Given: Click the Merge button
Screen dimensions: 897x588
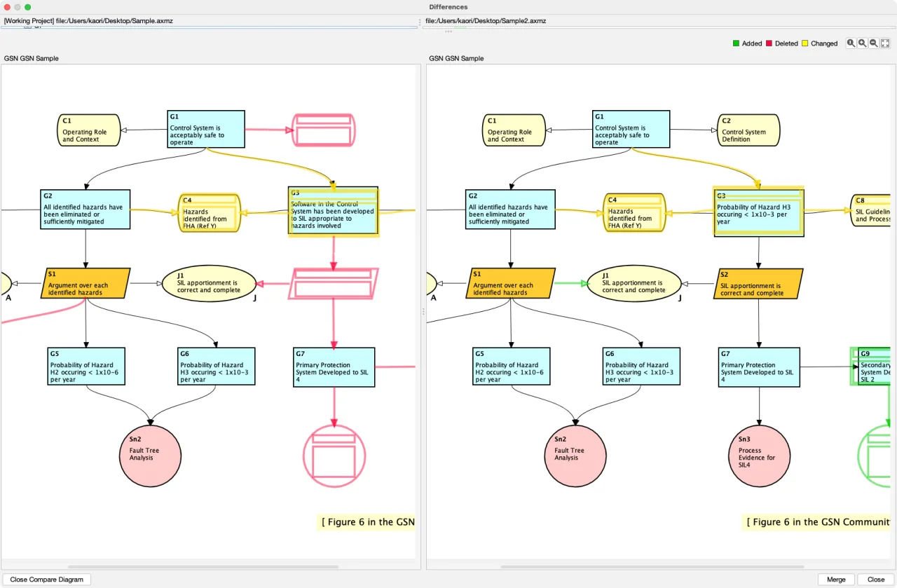Looking at the screenshot, I should coord(836,580).
